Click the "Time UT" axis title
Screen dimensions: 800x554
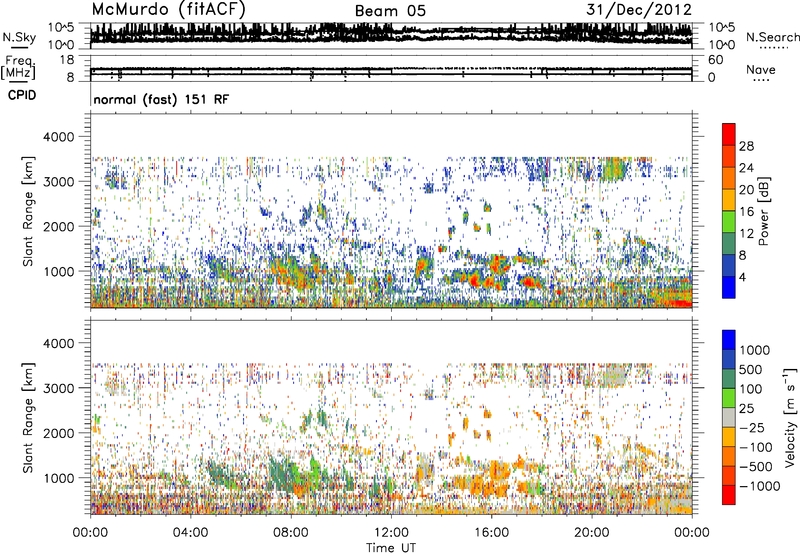click(391, 548)
